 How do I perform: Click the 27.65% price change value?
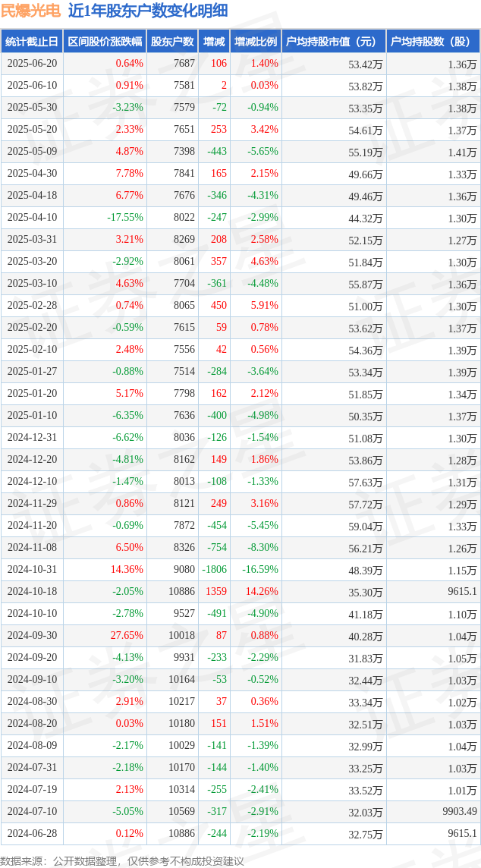pos(127,636)
